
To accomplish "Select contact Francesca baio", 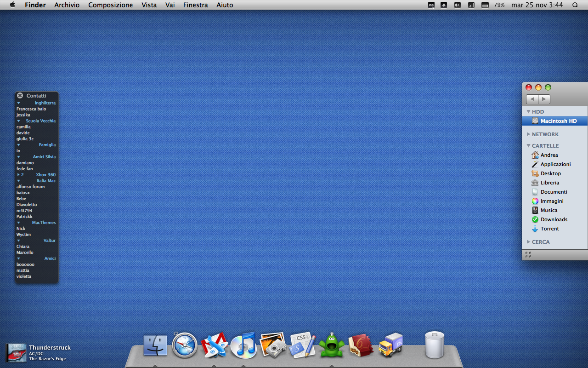I will point(31,109).
